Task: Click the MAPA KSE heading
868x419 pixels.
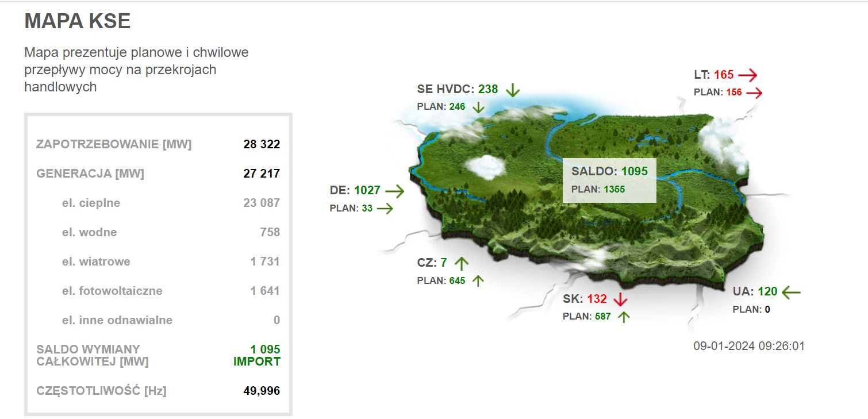Action: pyautogui.click(x=78, y=21)
